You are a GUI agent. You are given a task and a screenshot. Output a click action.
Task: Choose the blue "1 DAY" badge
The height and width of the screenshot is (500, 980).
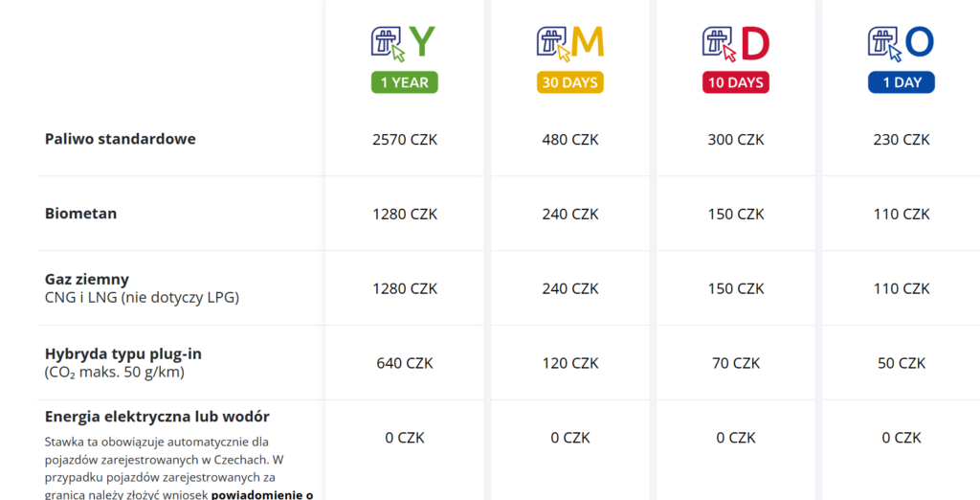point(902,82)
